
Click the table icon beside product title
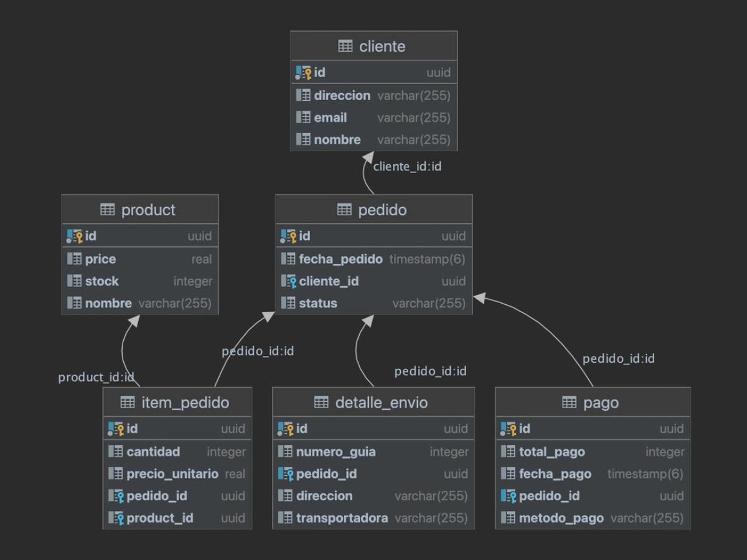click(x=108, y=210)
